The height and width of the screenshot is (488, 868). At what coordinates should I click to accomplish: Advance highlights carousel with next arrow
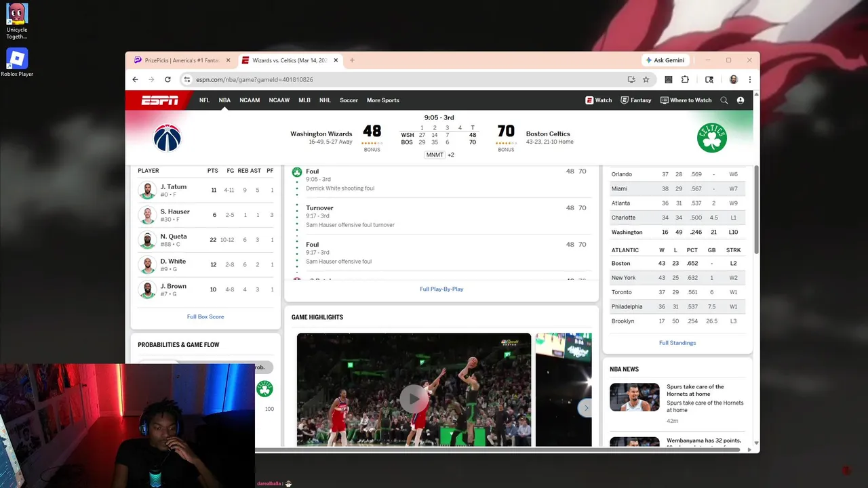pos(586,408)
